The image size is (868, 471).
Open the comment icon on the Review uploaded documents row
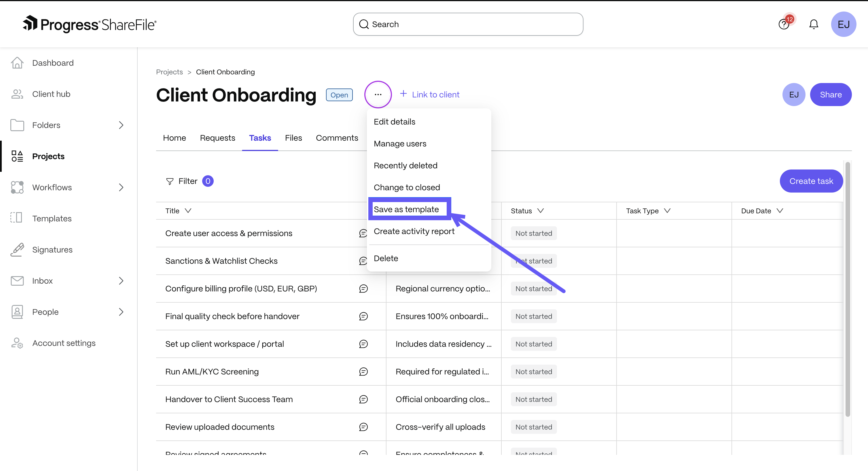tap(363, 427)
